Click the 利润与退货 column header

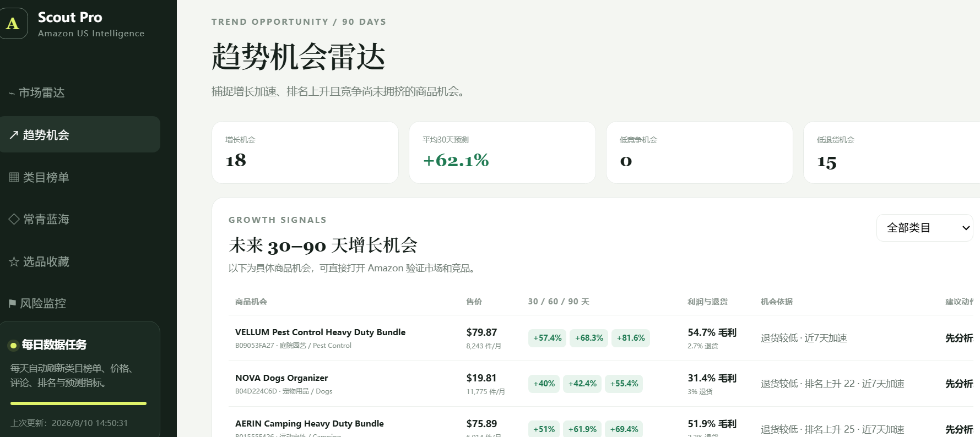707,302
